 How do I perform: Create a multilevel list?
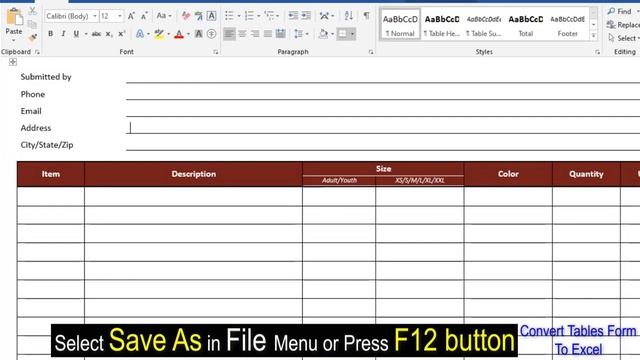[x=269, y=16]
